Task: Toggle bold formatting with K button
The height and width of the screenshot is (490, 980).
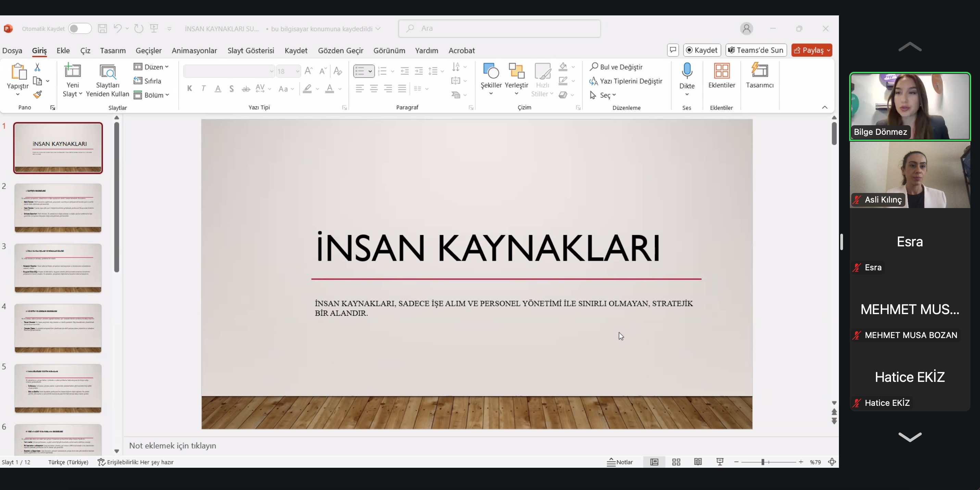Action: point(189,89)
